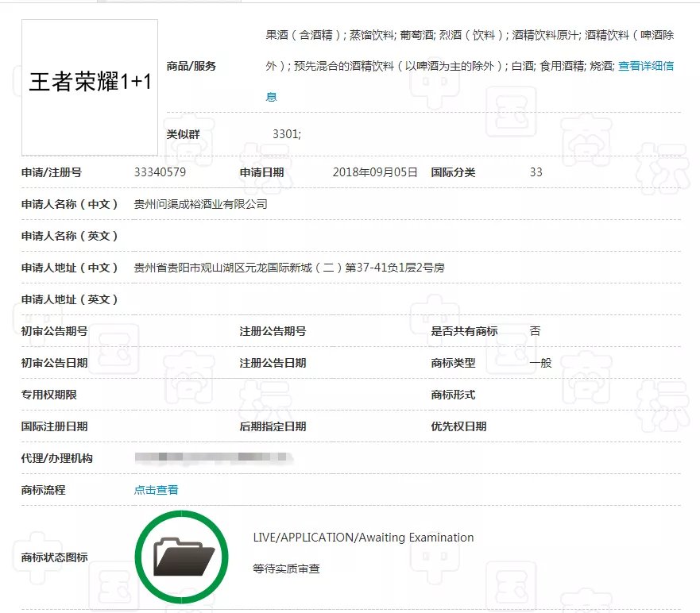
Task: Click the applicant name 贵州问渠成裕酒业有限公司
Action: pos(200,204)
